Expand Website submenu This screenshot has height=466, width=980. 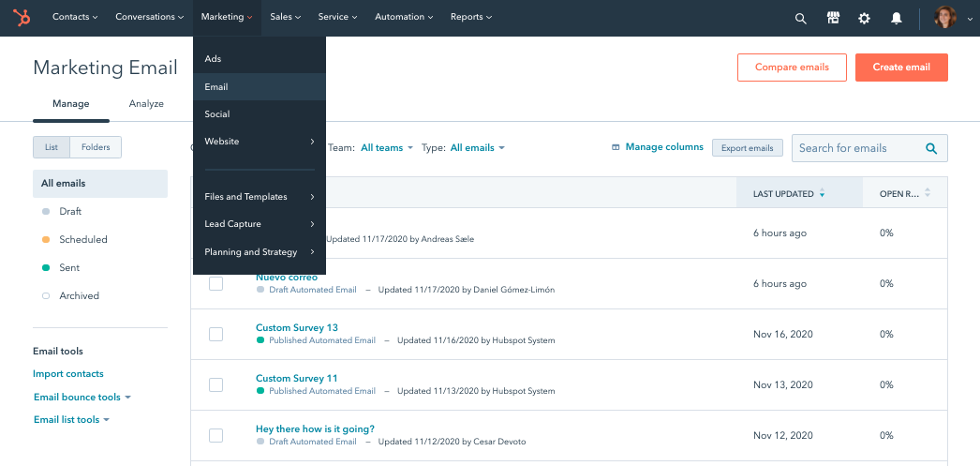[260, 142]
